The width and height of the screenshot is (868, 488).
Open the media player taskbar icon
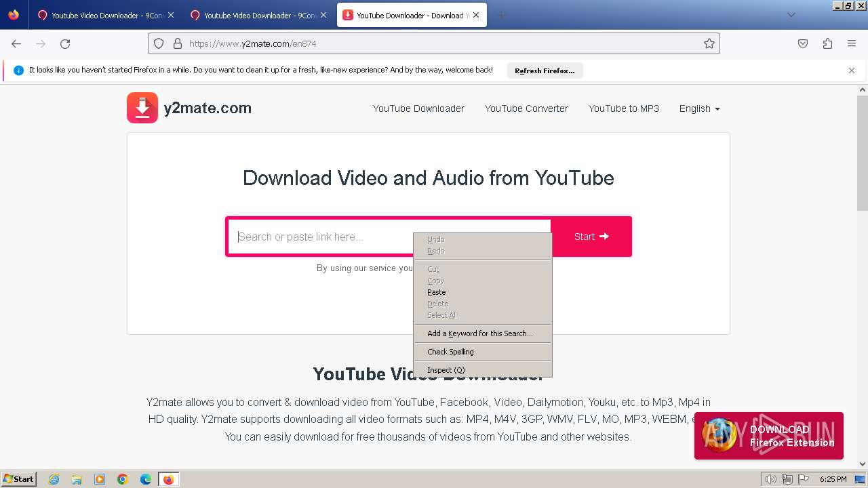(100, 479)
